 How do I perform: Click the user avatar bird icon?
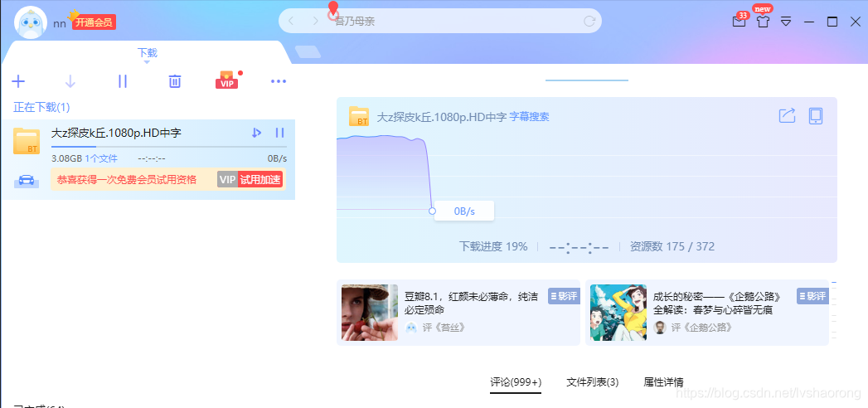coord(30,22)
